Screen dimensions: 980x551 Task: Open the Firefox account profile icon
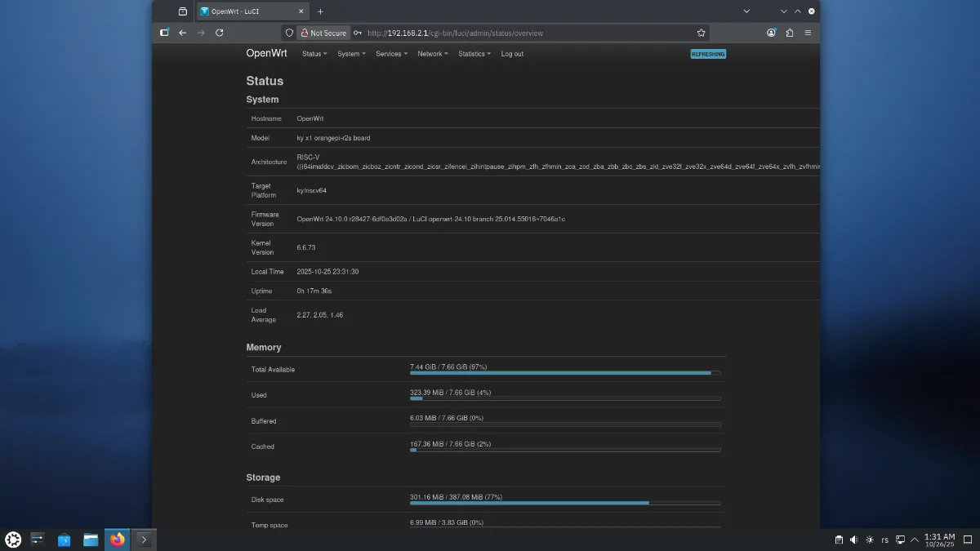pos(771,33)
